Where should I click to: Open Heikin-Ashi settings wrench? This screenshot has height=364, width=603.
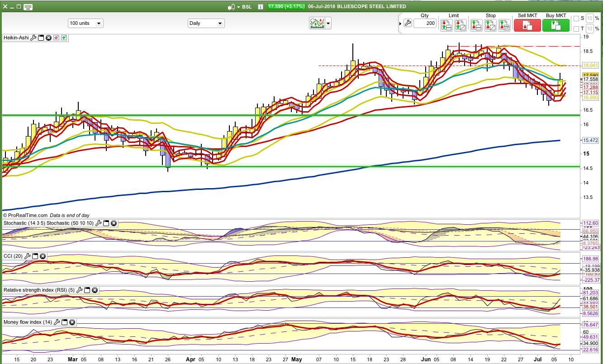click(x=33, y=38)
